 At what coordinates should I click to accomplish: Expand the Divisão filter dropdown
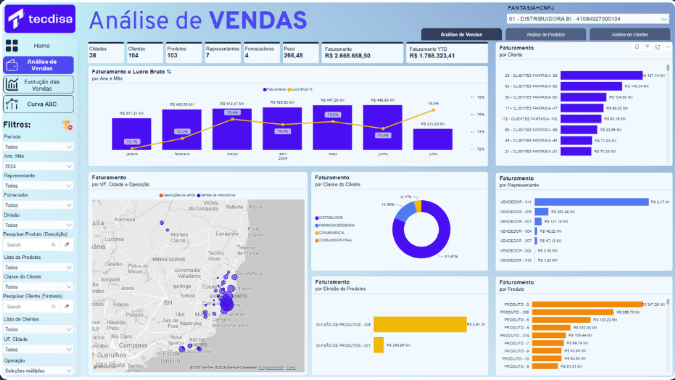point(38,225)
